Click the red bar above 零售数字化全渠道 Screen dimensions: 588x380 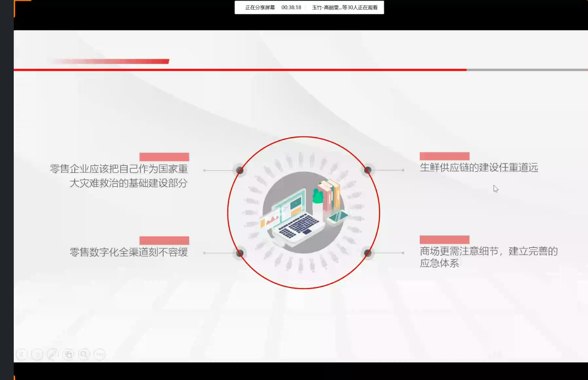164,241
